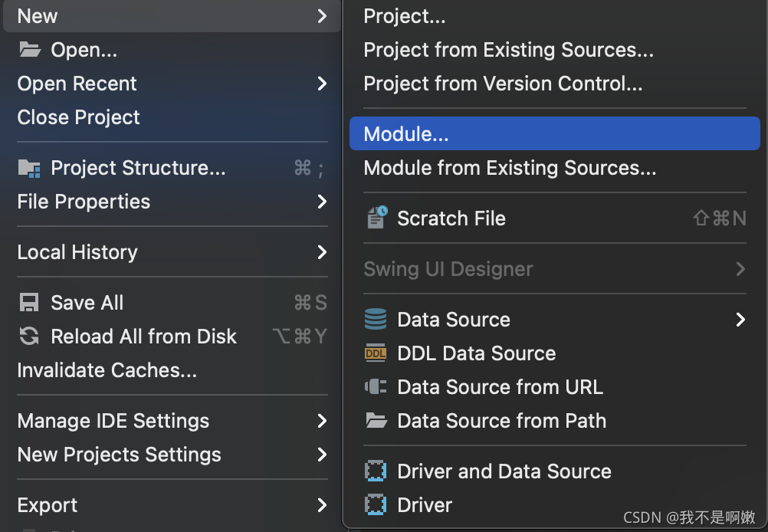The image size is (768, 532).
Task: Expand the Open Recent submenu arrow
Action: coord(322,84)
